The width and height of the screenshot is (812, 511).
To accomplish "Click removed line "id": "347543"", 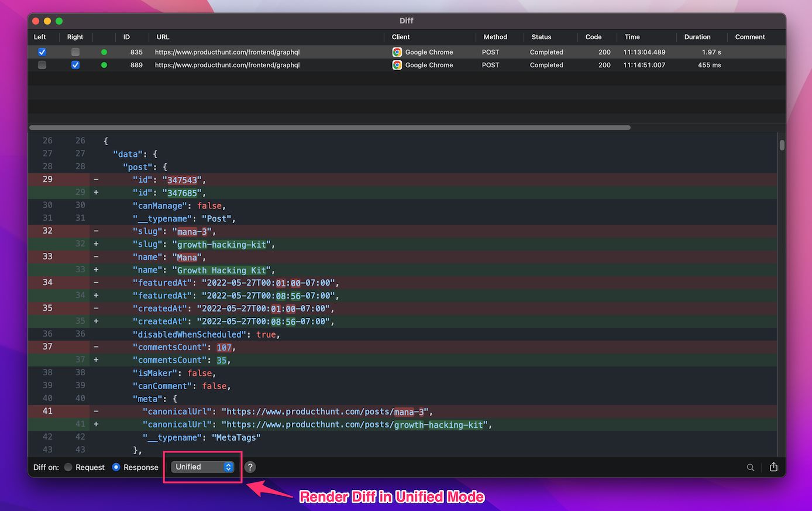I will point(402,180).
